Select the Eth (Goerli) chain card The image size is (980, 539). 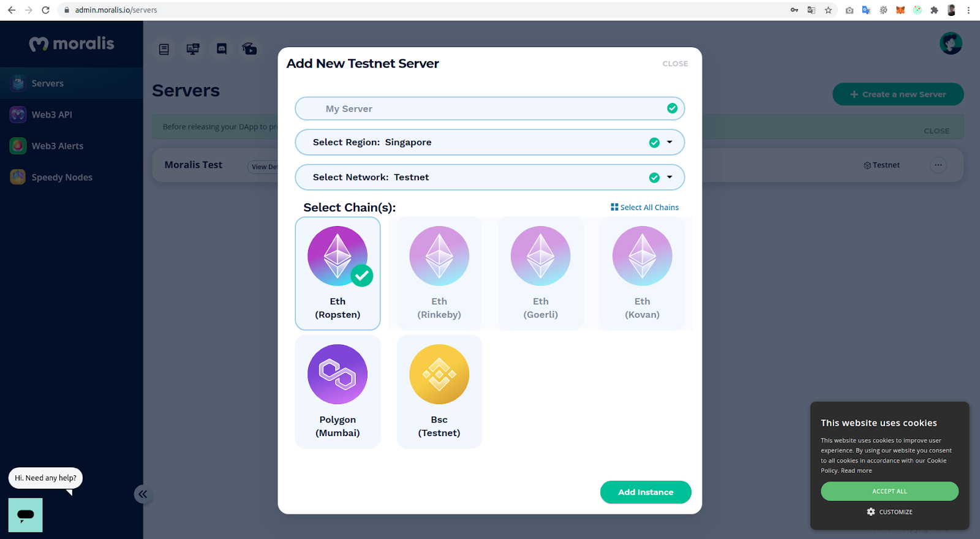[541, 273]
